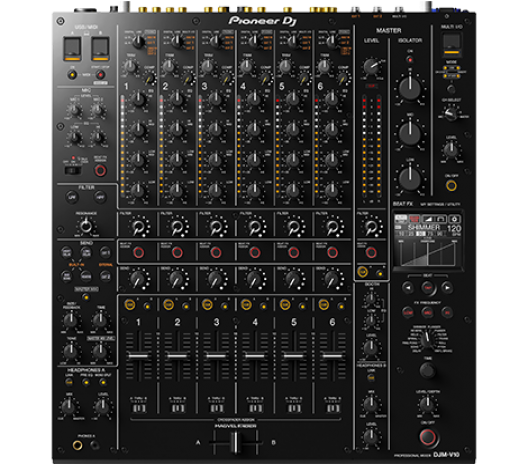
Task: Select the Dub Echo send effect
Action: 66,276
